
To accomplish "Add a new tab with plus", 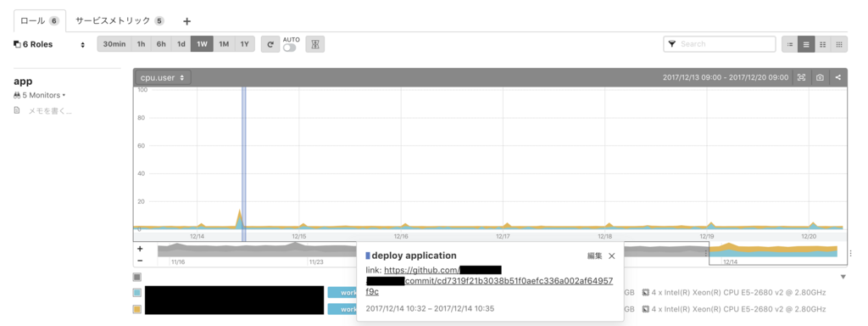I will [x=187, y=21].
